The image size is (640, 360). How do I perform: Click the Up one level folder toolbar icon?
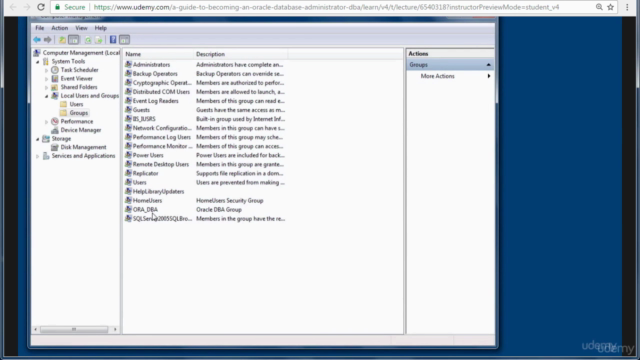tap(62, 40)
